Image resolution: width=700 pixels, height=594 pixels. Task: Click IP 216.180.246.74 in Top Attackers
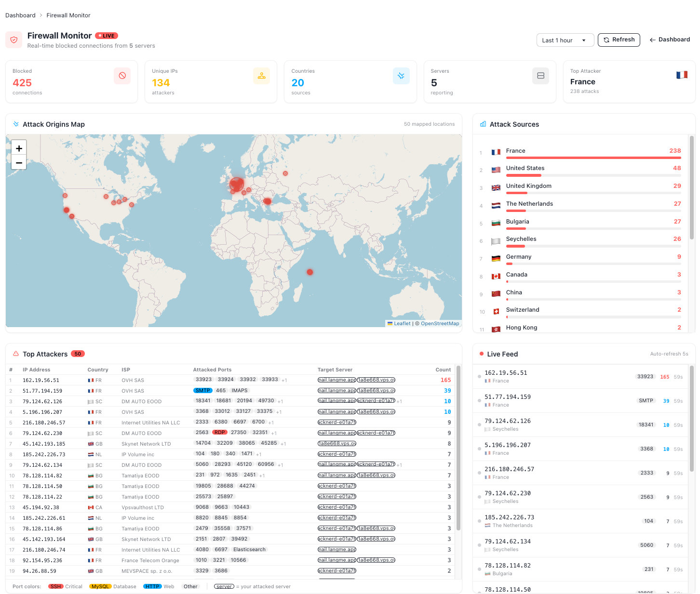click(44, 550)
